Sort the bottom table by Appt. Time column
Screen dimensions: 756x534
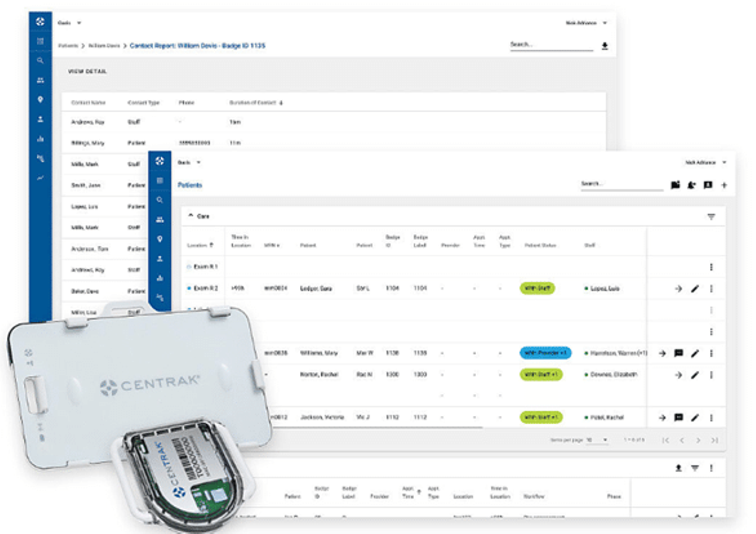pos(411,492)
